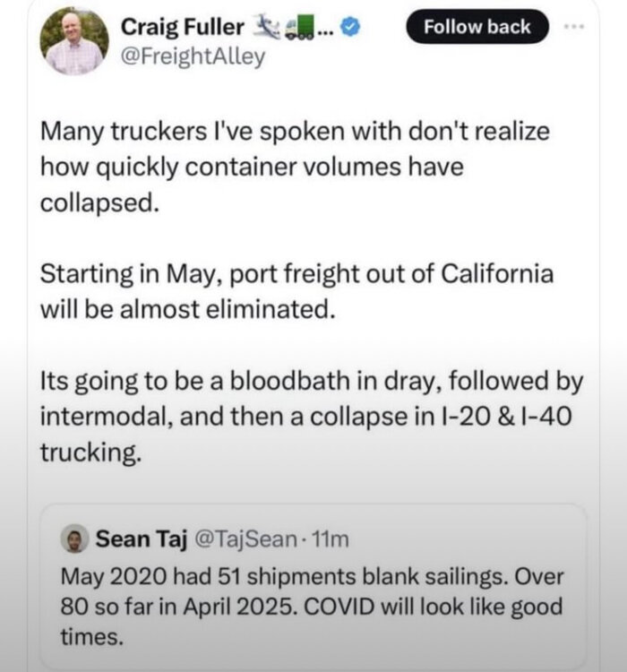
Task: Click Sean Taj's small avatar
Action: [x=76, y=538]
